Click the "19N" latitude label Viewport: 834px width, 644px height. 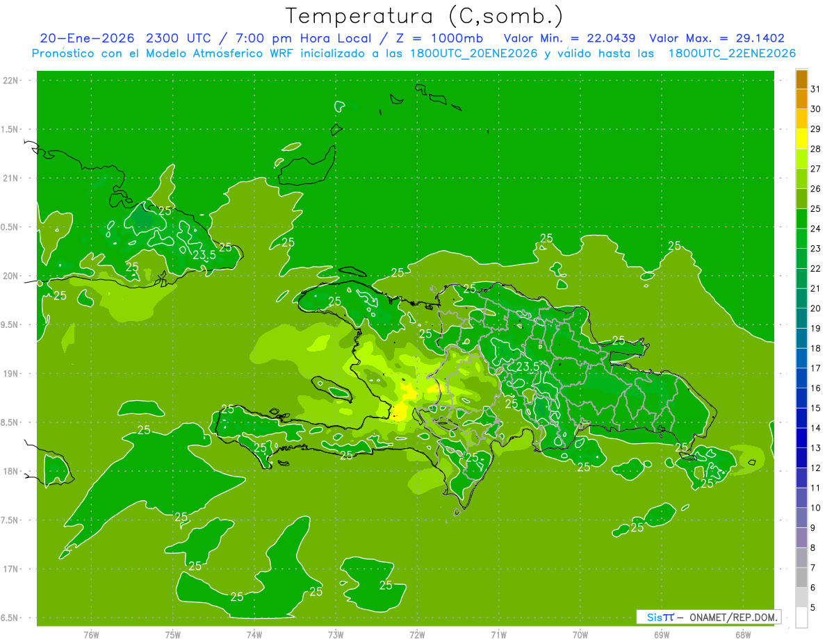11,374
